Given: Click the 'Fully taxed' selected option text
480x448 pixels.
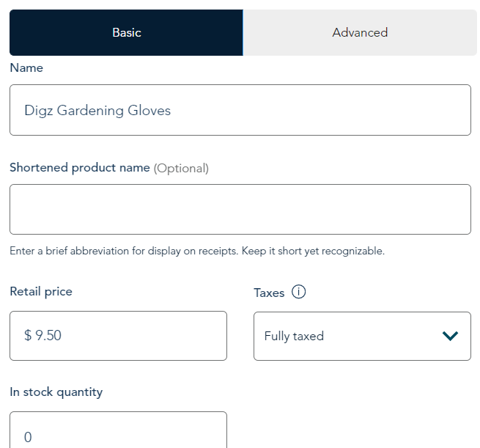Looking at the screenshot, I should (x=294, y=337).
